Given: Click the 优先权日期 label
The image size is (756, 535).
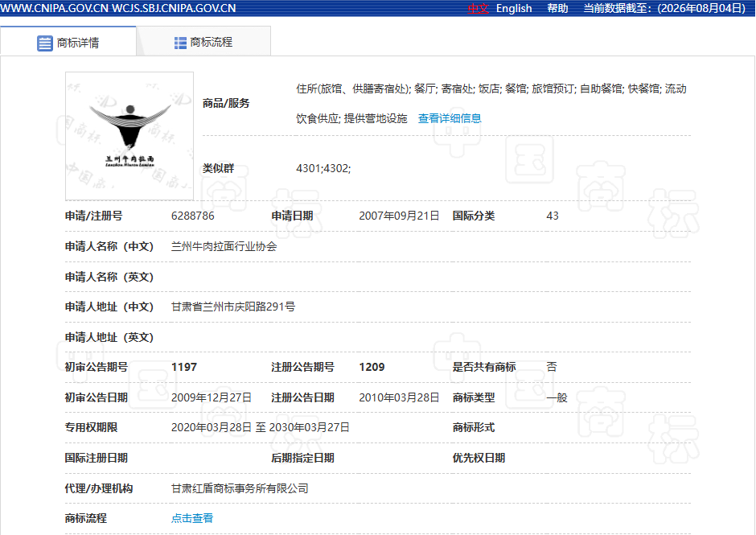Looking at the screenshot, I should pos(479,458).
